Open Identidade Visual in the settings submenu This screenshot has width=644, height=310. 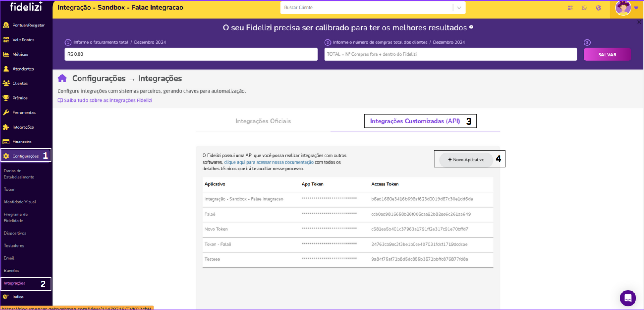[x=20, y=202]
